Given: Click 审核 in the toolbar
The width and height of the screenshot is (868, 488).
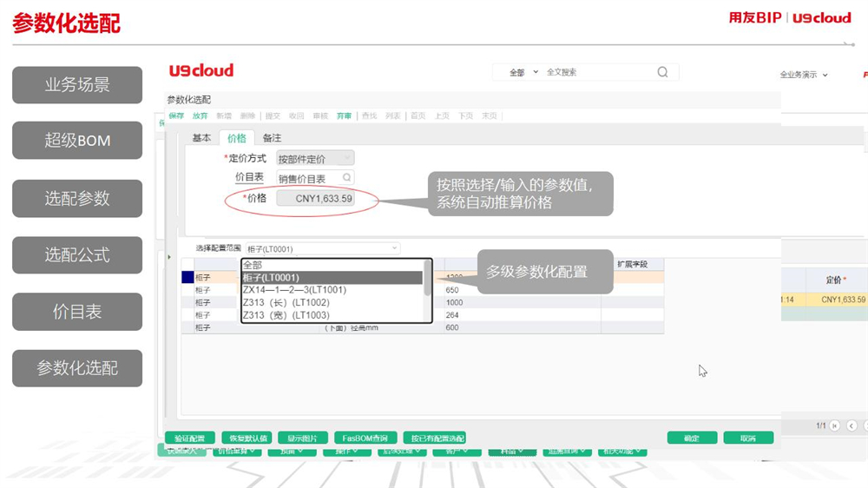Looking at the screenshot, I should (x=320, y=115).
